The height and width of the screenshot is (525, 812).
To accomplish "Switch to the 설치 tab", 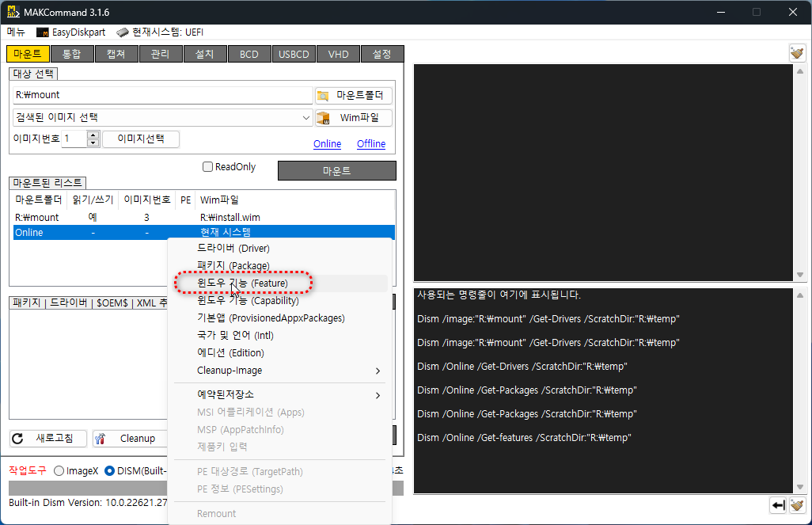I will [x=205, y=54].
